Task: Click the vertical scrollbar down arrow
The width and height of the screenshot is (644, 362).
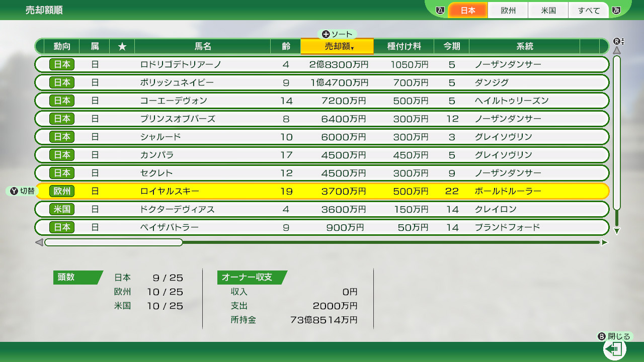Action: click(617, 231)
